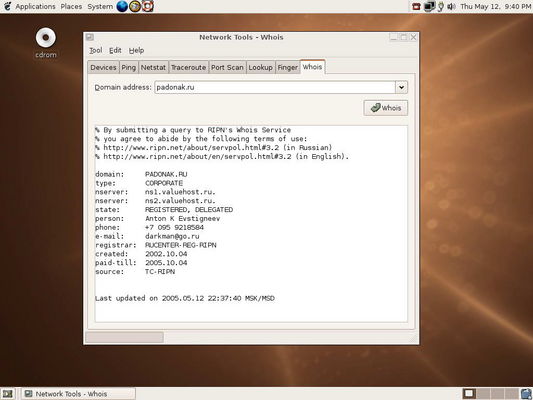Launch Firefox from the blue globe icon
The width and height of the screenshot is (533, 400).
[122, 6]
